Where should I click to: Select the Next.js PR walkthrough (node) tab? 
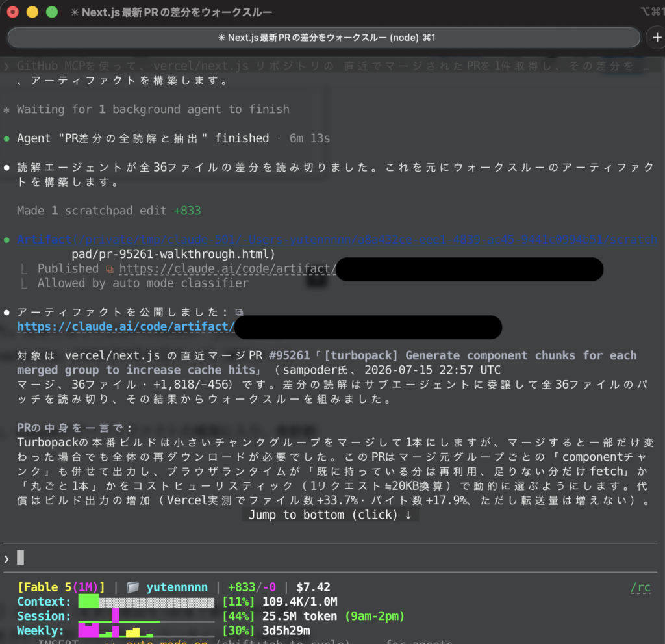click(323, 38)
